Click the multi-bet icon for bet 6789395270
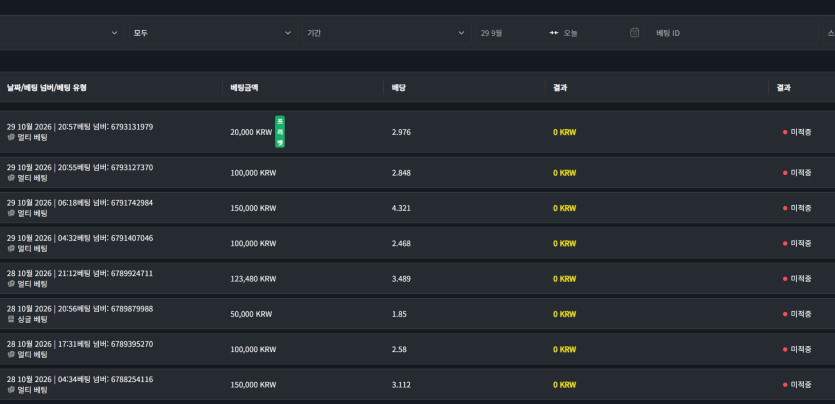Image resolution: width=835 pixels, height=404 pixels. click(x=11, y=354)
